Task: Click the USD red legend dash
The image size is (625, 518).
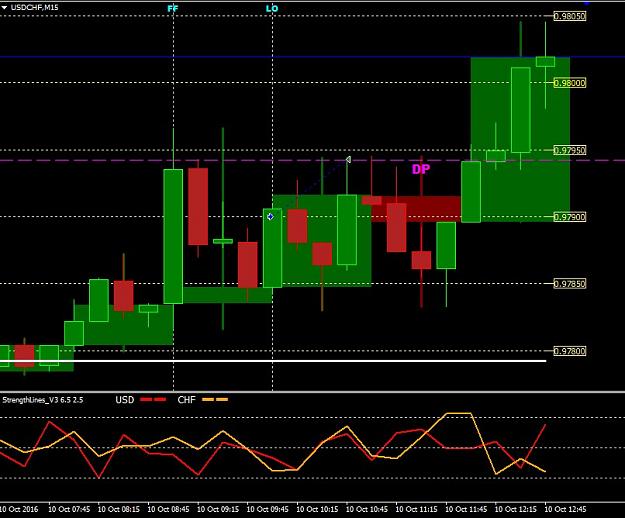Action: pyautogui.click(x=153, y=400)
